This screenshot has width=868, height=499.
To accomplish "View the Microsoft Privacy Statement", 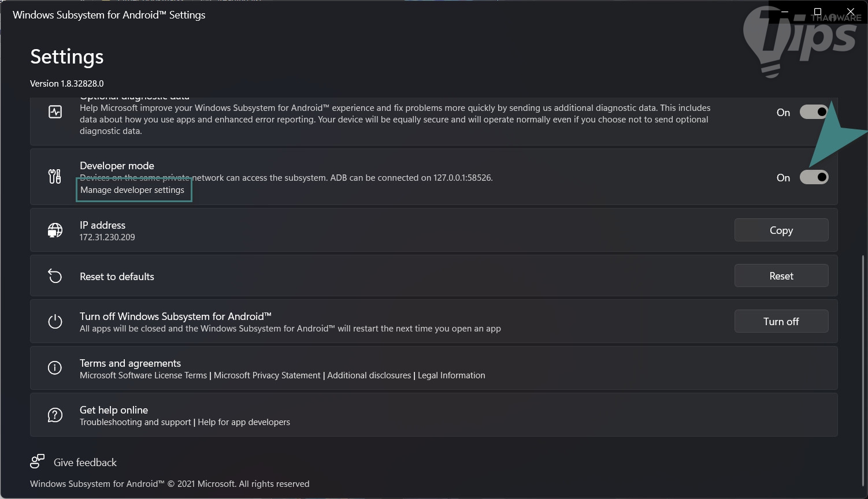I will tap(267, 375).
